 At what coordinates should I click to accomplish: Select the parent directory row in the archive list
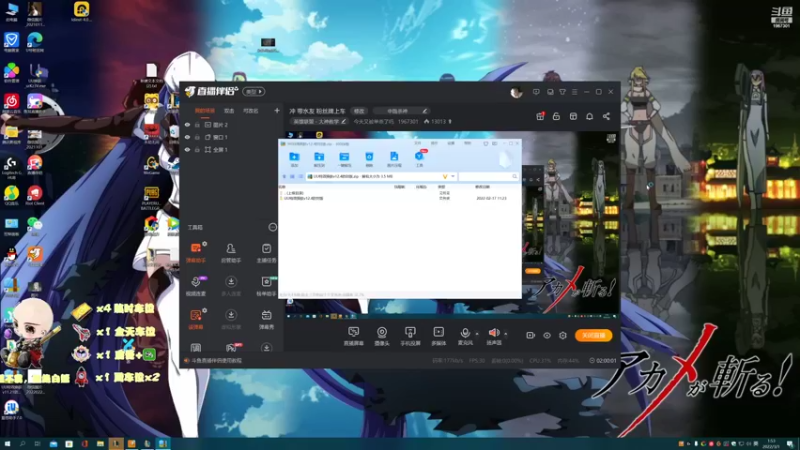[399, 193]
